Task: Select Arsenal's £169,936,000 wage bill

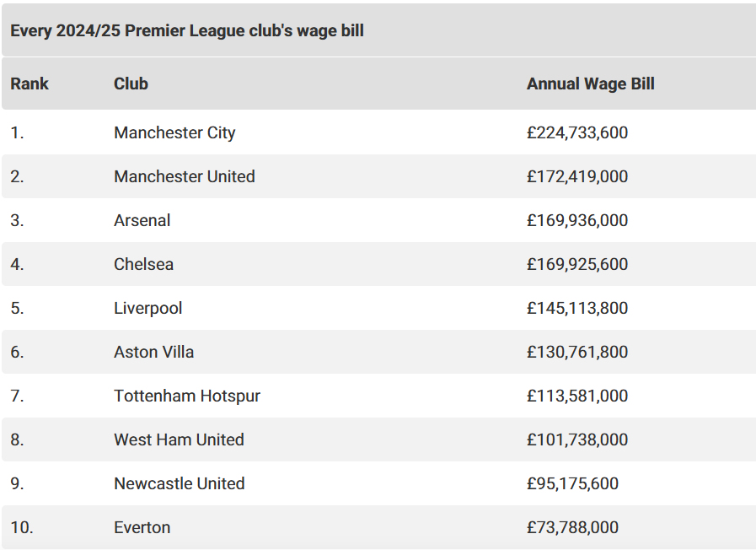Action: (x=577, y=220)
